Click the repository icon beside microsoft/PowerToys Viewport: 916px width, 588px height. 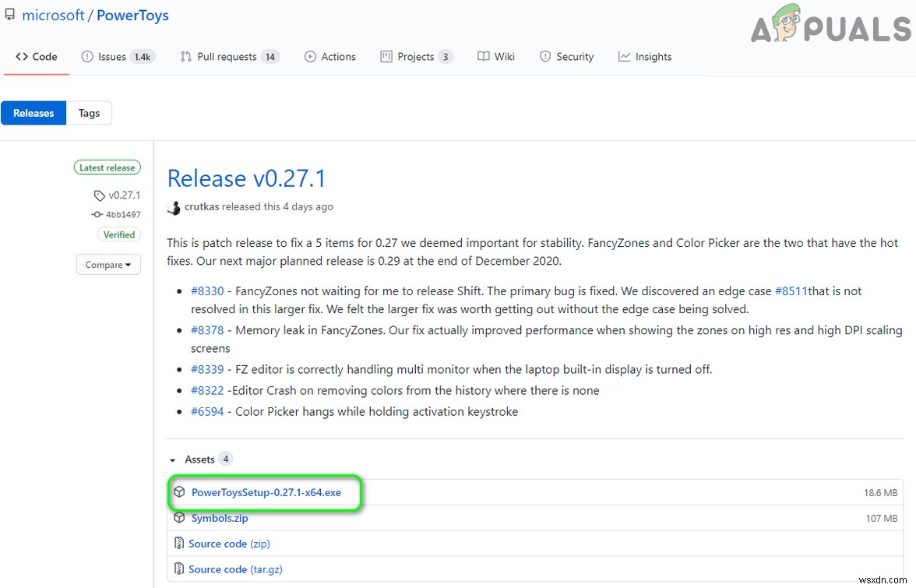(9, 16)
